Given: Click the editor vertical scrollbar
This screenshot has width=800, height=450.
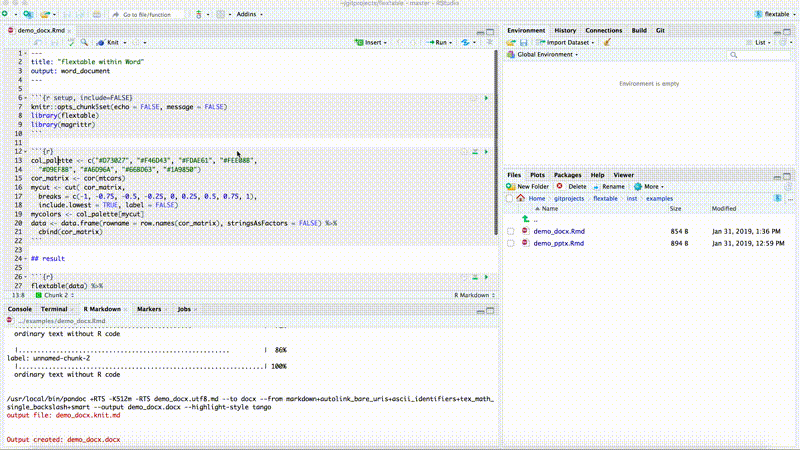Looking at the screenshot, I should coord(495,143).
